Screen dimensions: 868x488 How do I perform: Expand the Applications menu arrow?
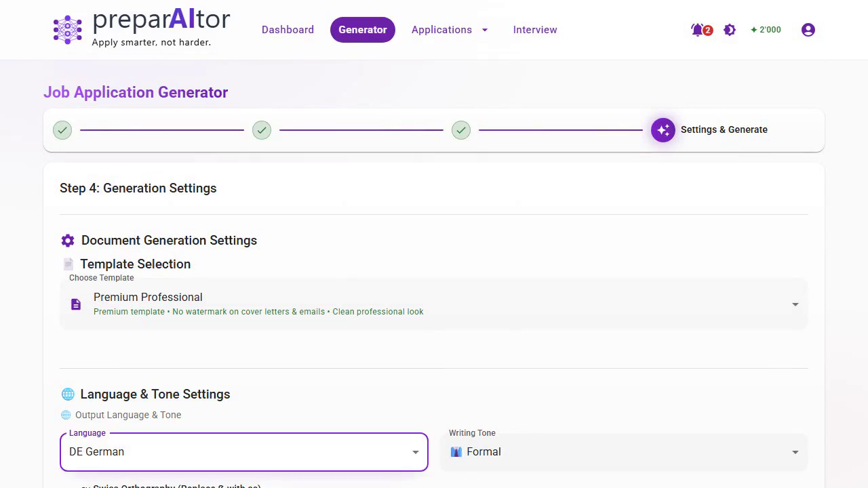(485, 30)
